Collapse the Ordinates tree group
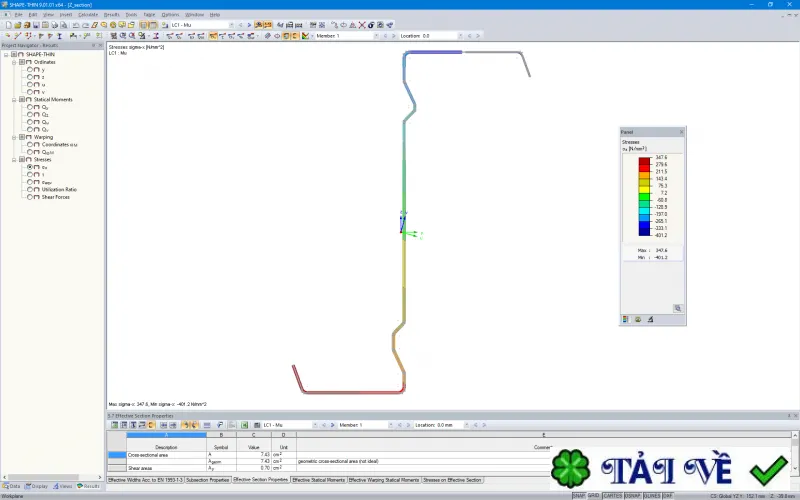800x500 pixels. 14,62
